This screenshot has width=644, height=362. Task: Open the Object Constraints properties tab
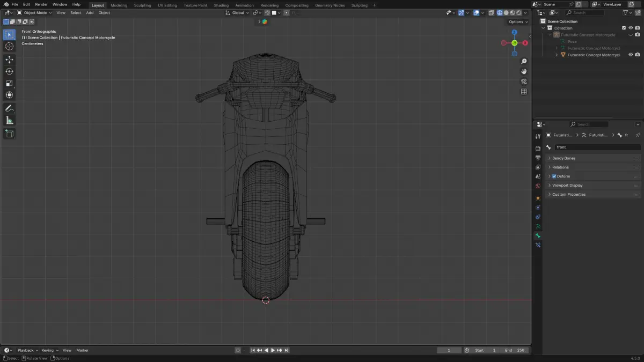(x=538, y=217)
